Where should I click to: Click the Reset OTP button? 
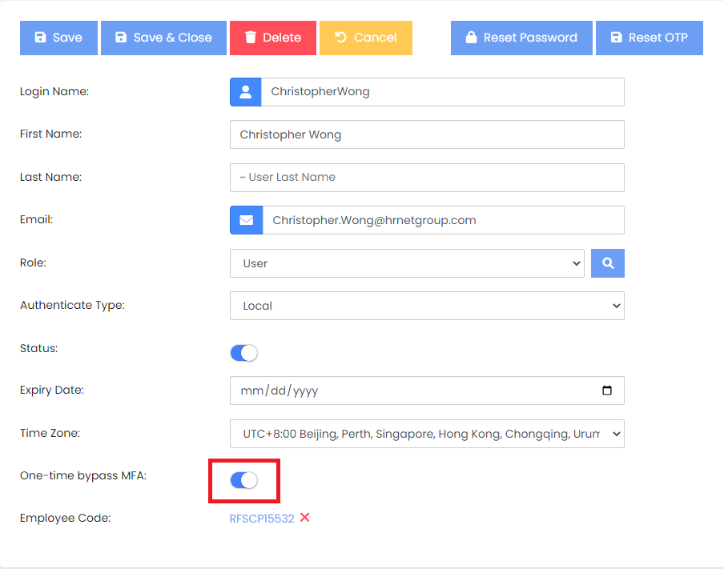pyautogui.click(x=650, y=38)
